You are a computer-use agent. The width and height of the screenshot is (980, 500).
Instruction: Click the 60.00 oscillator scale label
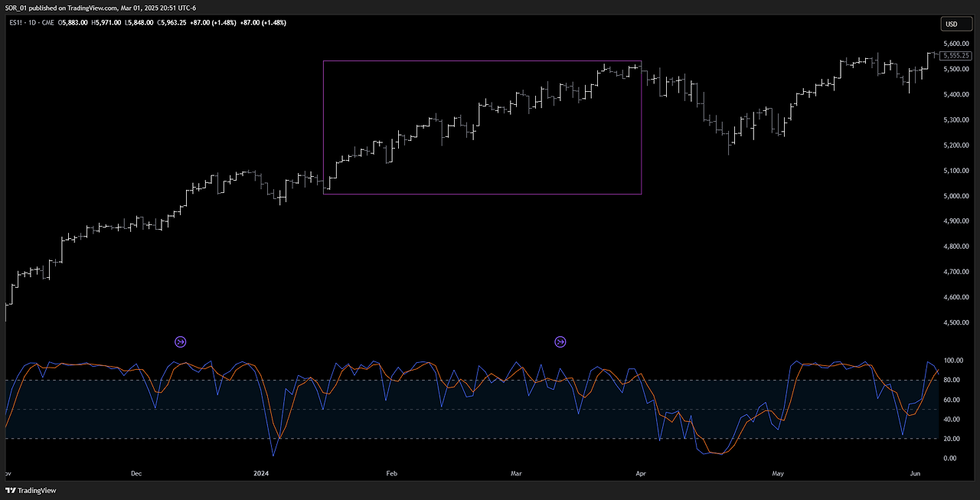(952, 400)
